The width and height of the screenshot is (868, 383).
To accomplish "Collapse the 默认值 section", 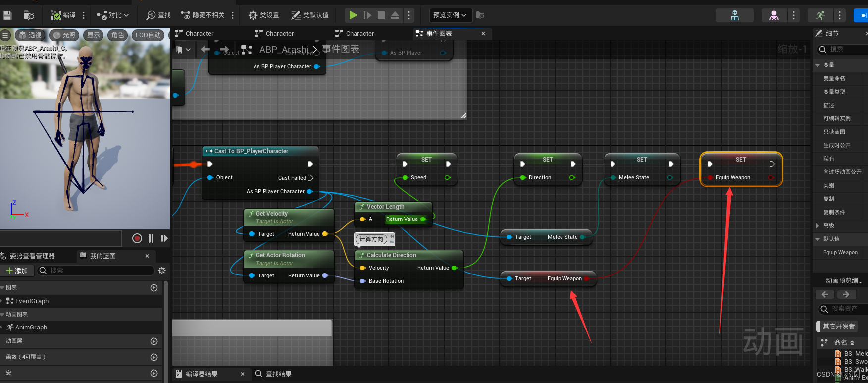I will point(817,239).
